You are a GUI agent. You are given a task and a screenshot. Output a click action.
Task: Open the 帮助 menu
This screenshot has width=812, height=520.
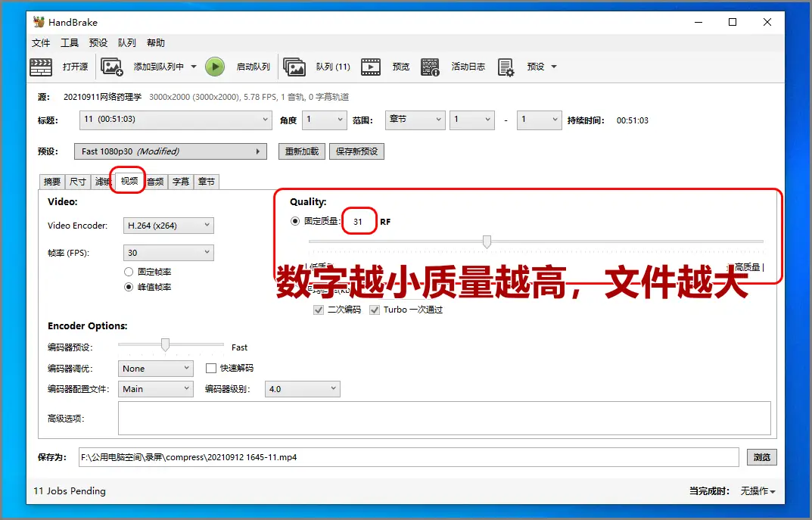[x=156, y=42]
